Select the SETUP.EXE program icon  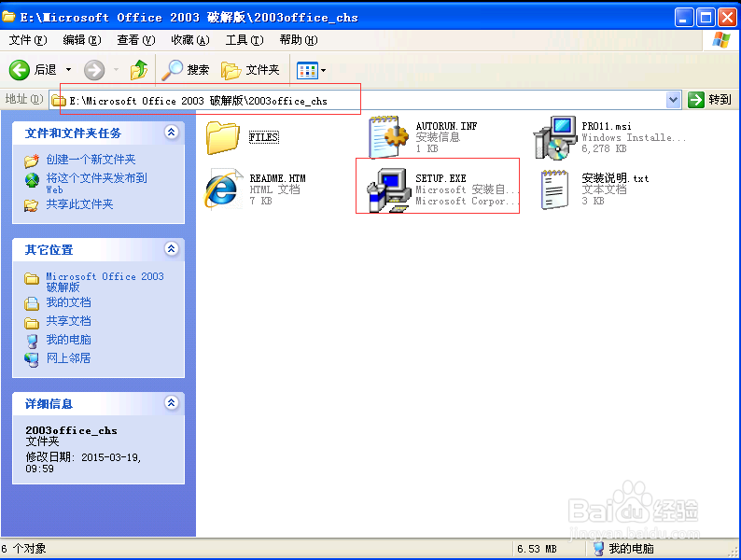pos(389,189)
